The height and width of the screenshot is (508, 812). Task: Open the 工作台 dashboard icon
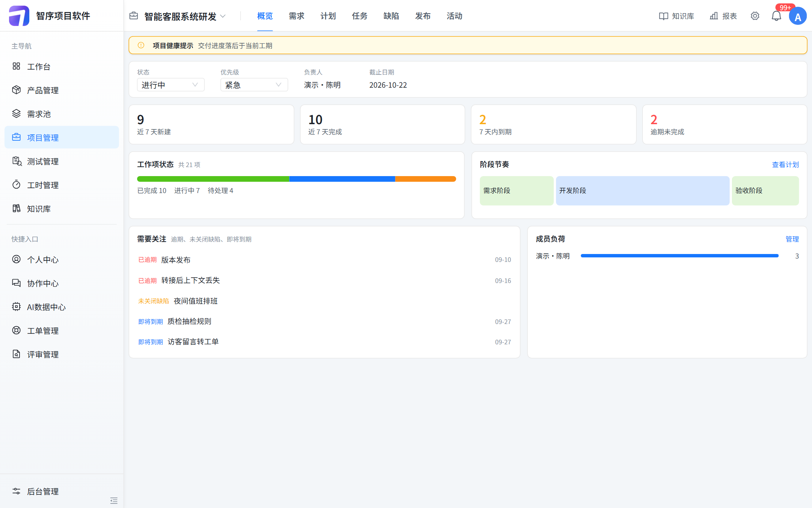[16, 66]
